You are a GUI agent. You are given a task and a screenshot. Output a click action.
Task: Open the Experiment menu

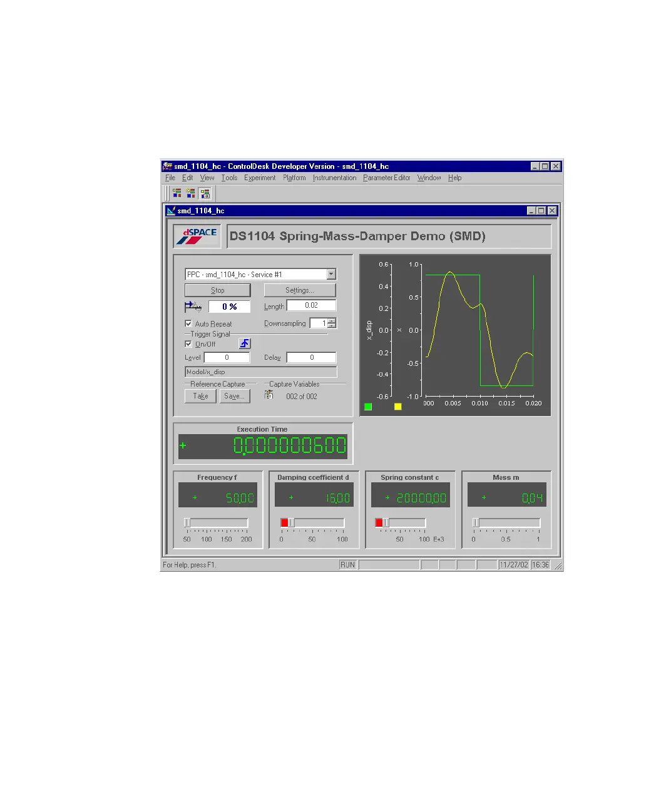pos(260,178)
